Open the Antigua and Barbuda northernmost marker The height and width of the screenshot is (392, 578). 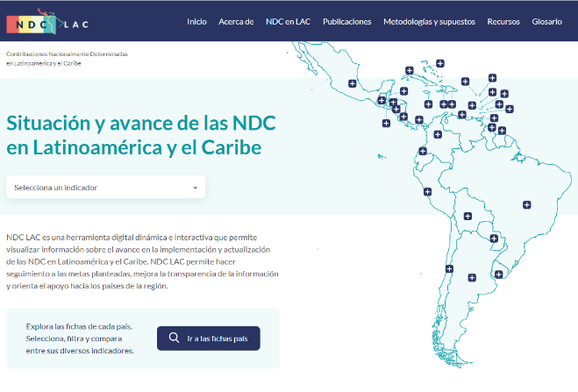tap(492, 78)
